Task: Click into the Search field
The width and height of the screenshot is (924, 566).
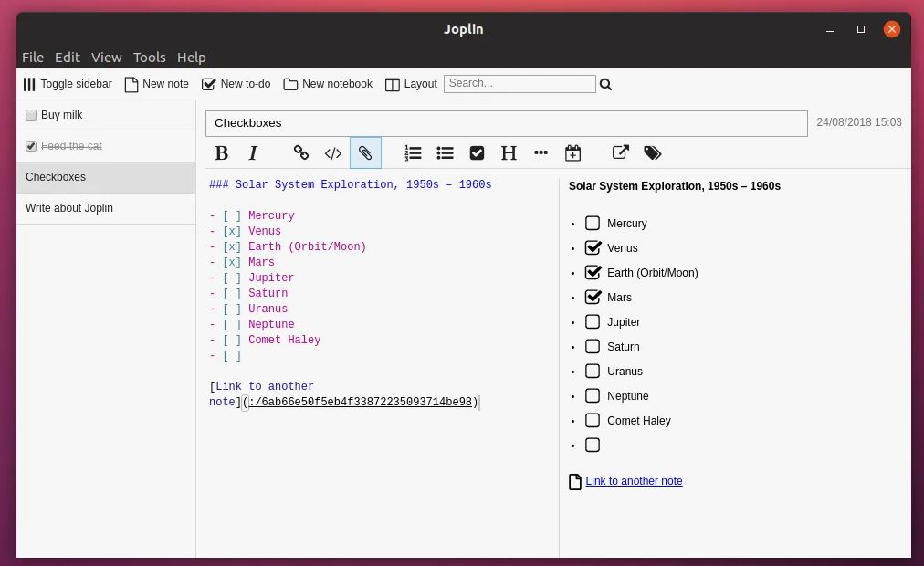Action: pos(519,84)
